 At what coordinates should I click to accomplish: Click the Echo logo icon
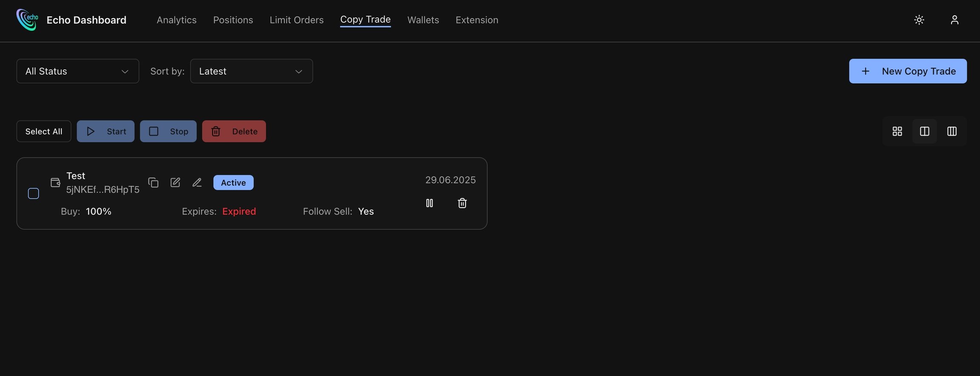click(x=27, y=20)
